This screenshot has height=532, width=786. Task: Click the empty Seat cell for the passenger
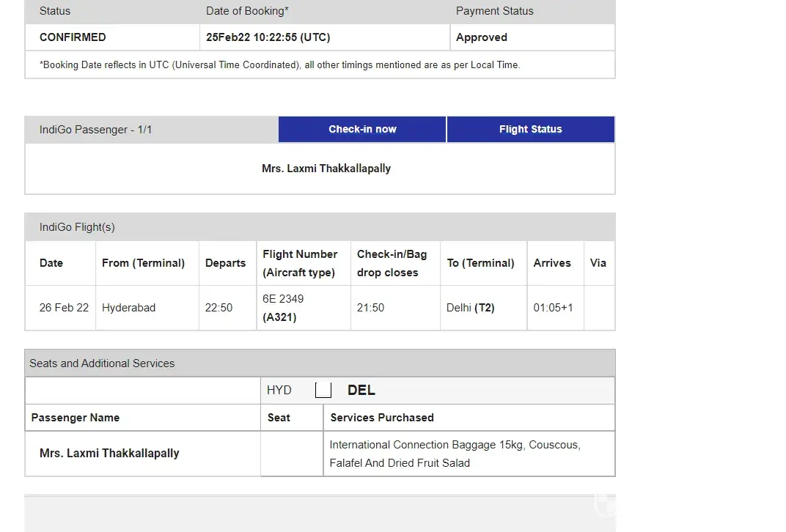(x=291, y=454)
